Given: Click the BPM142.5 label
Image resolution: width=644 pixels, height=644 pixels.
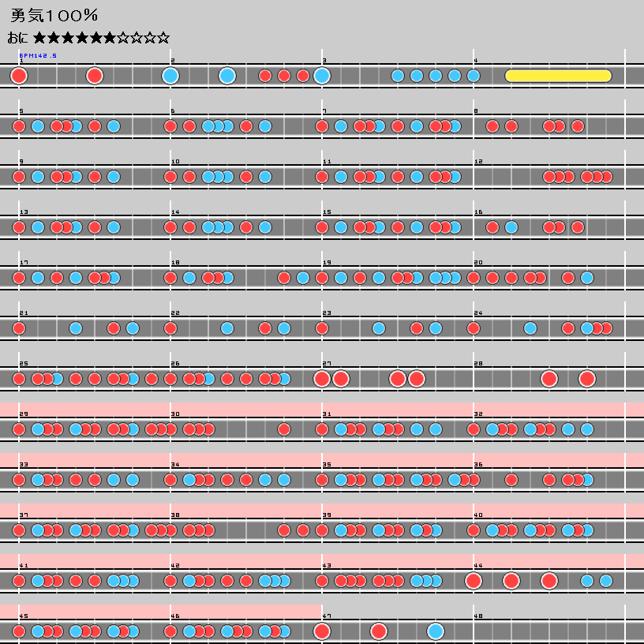Looking at the screenshot, I should coord(38,56).
